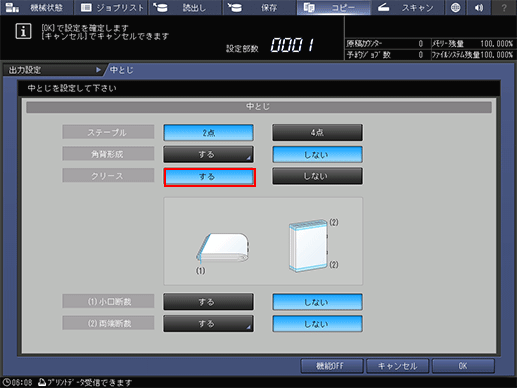Click the キャンセル button
This screenshot has width=517, height=388.
coord(397,366)
